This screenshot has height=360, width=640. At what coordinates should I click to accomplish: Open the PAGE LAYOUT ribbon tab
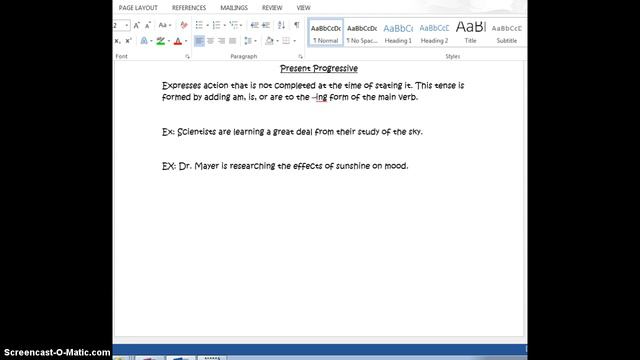[x=138, y=8]
